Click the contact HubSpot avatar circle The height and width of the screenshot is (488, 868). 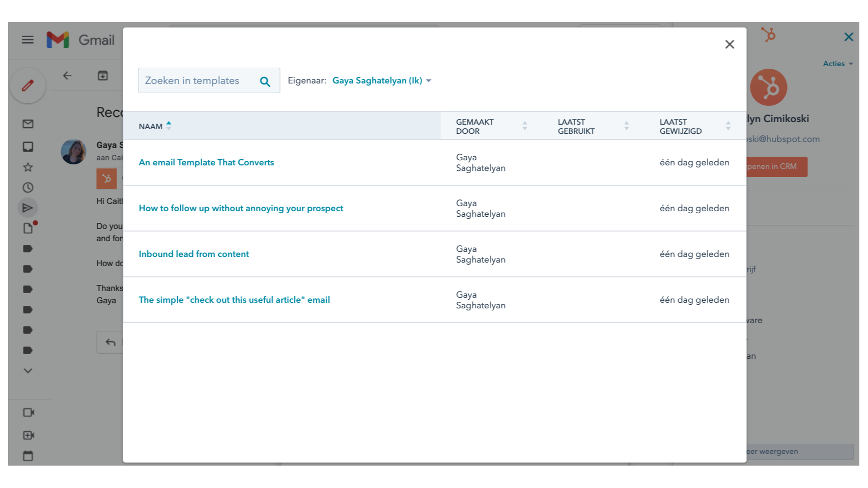coord(769,88)
